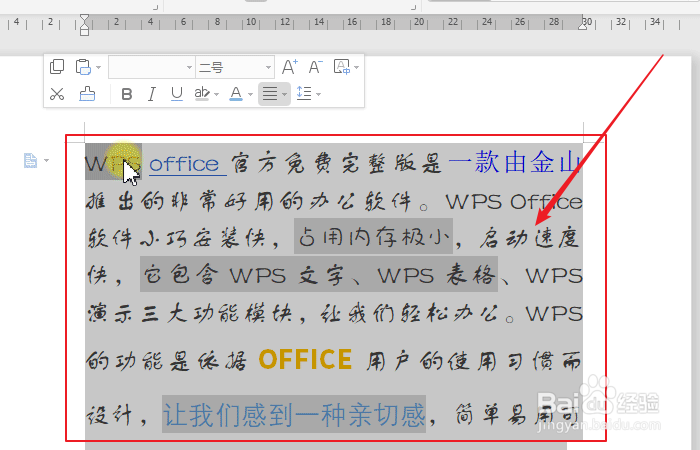Open font color dropdown arrow
This screenshot has width=700, height=450.
pos(250,94)
